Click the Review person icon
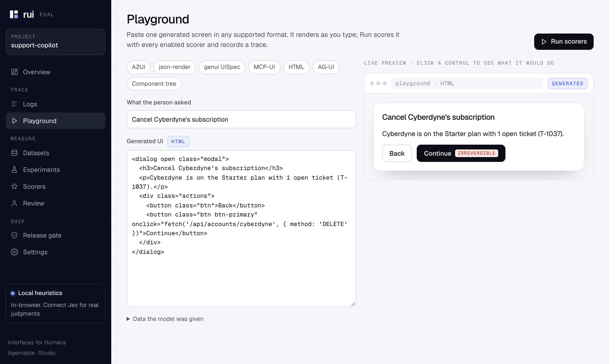 pyautogui.click(x=14, y=203)
